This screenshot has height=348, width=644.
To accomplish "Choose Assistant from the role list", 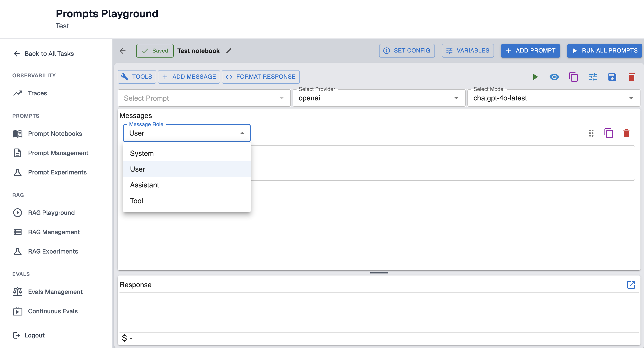I will (x=145, y=185).
